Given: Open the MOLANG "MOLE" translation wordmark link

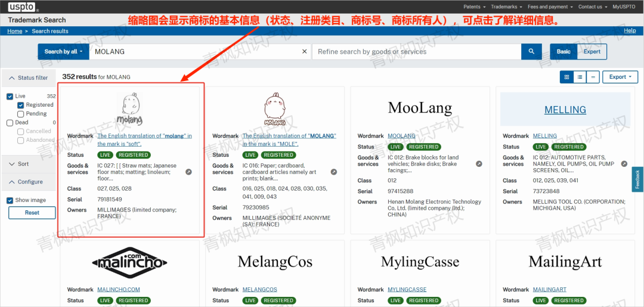Looking at the screenshot, I should point(290,140).
